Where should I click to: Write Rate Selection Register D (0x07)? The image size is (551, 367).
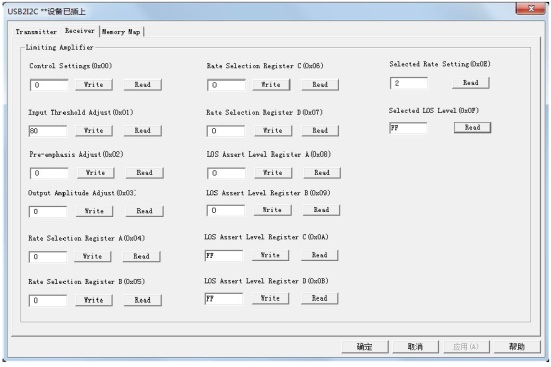coord(273,130)
